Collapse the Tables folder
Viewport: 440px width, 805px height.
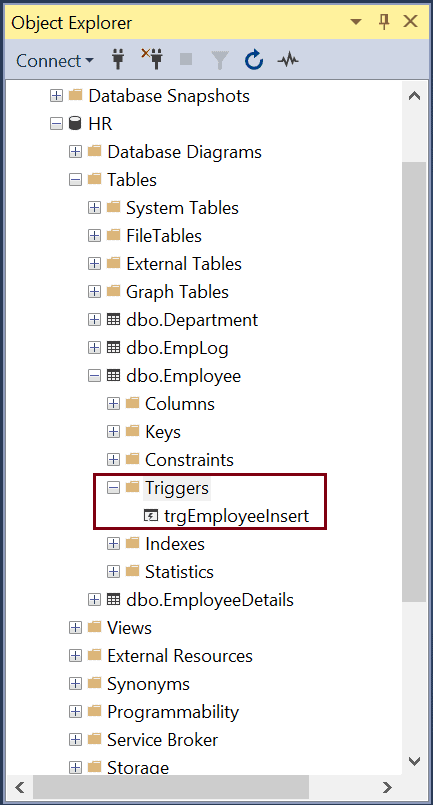point(75,180)
